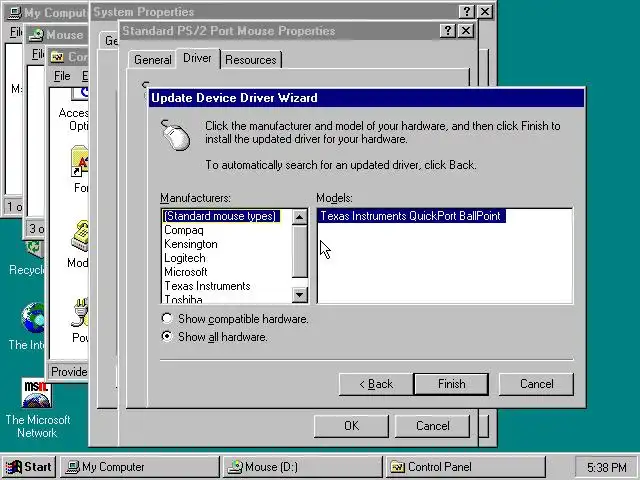
Task: Click help button in Mouse Properties title bar
Action: pos(448,31)
